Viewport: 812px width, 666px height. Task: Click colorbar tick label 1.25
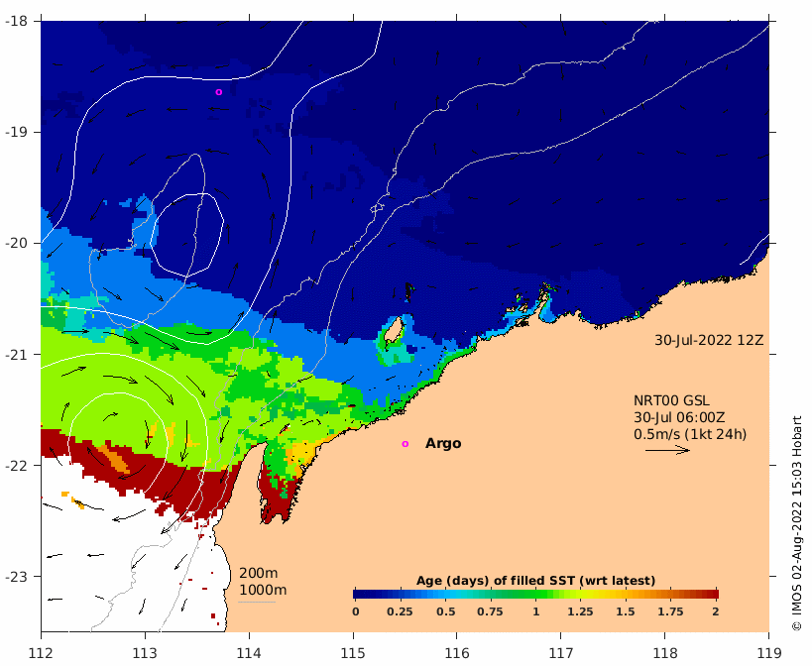(580, 611)
